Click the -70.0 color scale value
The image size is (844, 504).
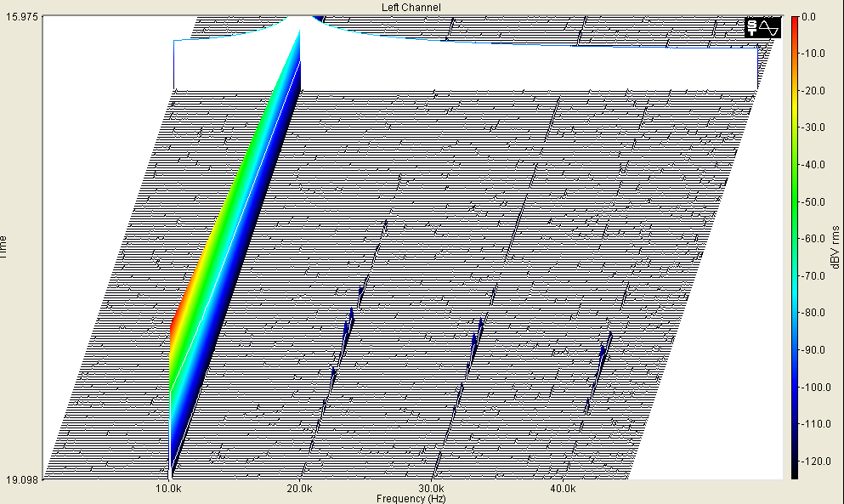coord(813,275)
